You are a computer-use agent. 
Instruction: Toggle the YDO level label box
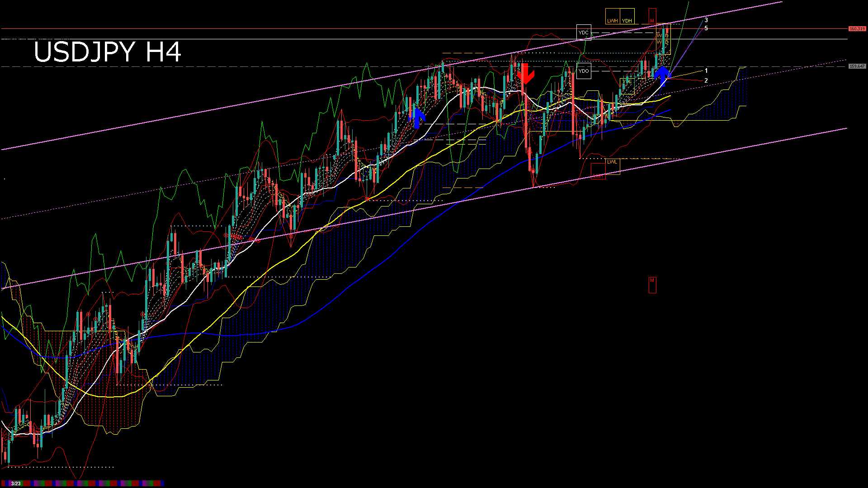click(x=584, y=70)
